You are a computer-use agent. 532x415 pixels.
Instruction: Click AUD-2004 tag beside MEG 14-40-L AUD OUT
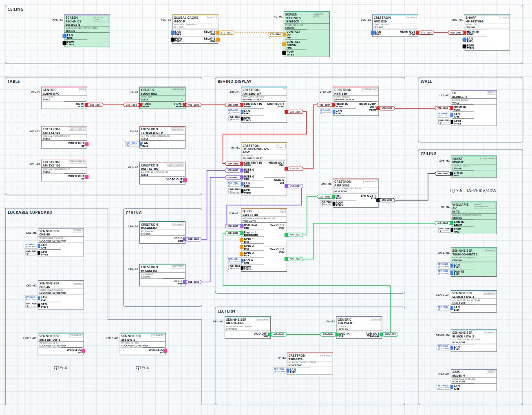point(279,334)
